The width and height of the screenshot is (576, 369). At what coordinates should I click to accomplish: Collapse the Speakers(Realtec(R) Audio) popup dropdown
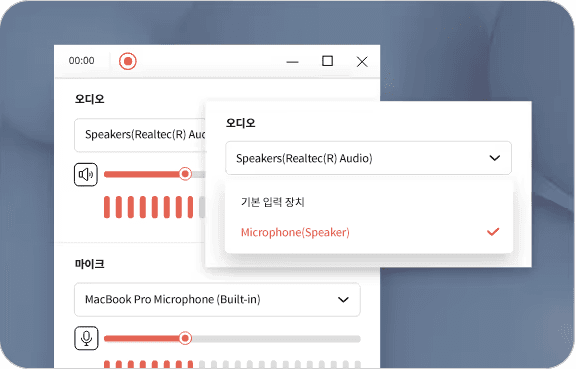tap(368, 158)
